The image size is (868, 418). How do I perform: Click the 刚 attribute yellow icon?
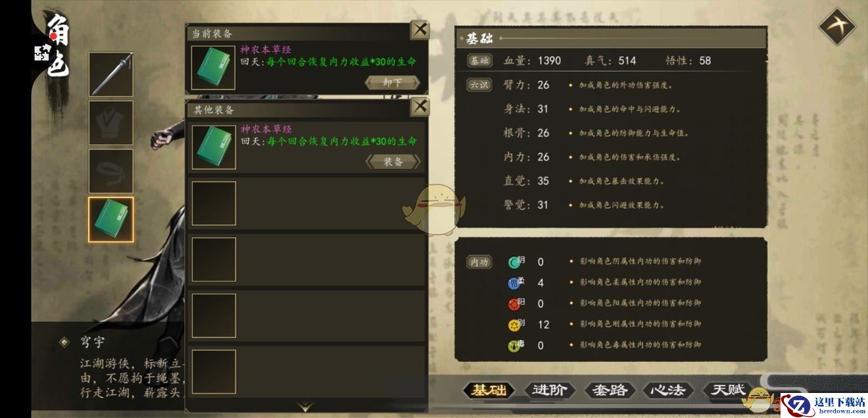click(514, 325)
